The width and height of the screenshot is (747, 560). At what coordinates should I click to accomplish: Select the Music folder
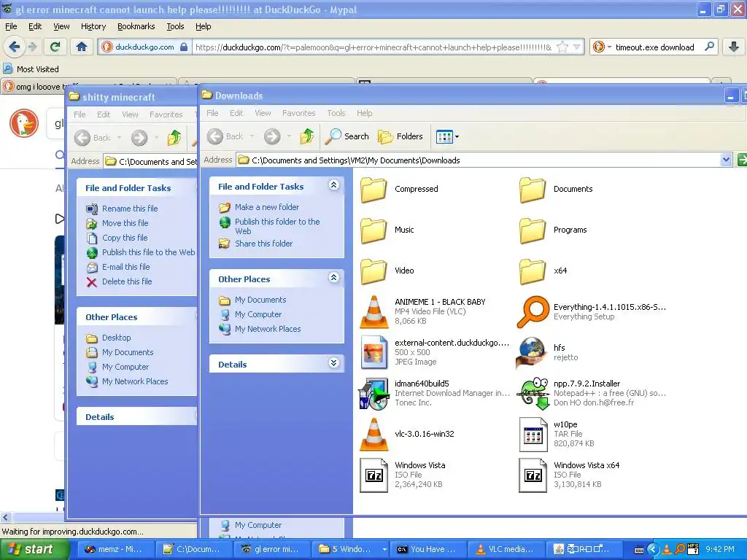coord(387,230)
